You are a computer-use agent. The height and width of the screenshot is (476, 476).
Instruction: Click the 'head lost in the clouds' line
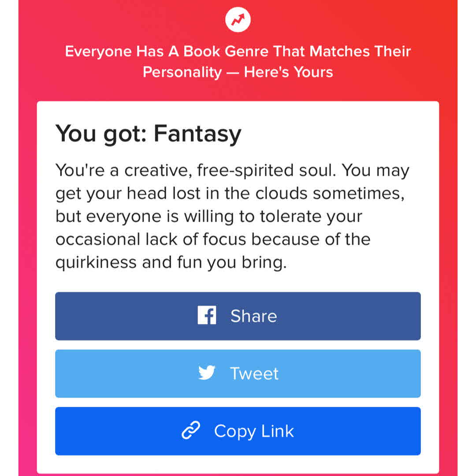pyautogui.click(x=230, y=193)
